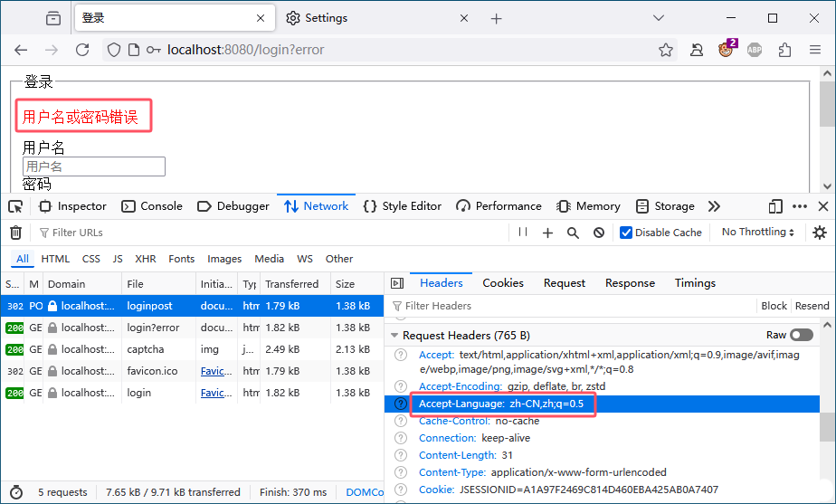The image size is (836, 504).
Task: Collapse Request Headers section
Action: [x=394, y=336]
